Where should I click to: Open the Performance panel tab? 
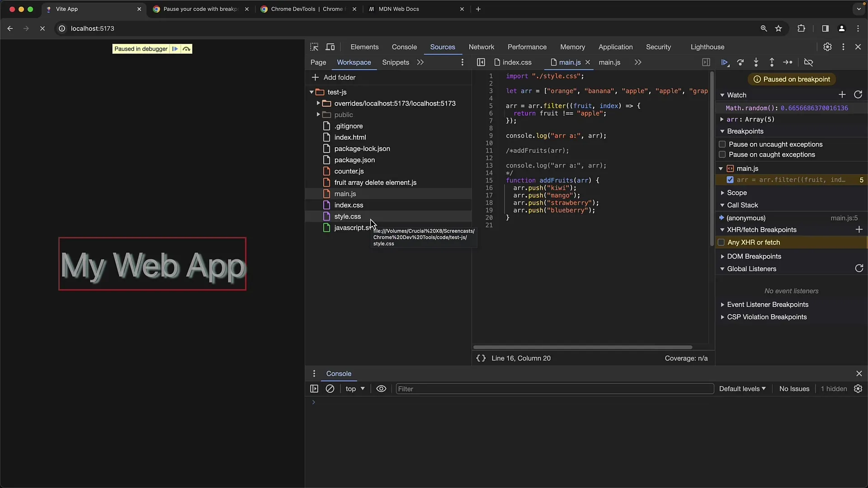pos(527,47)
